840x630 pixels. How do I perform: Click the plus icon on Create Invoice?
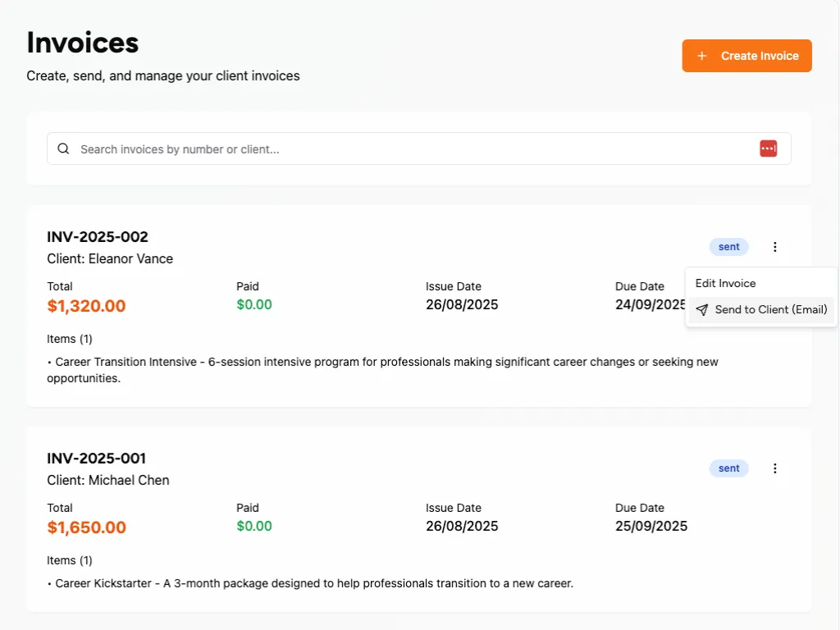point(701,56)
